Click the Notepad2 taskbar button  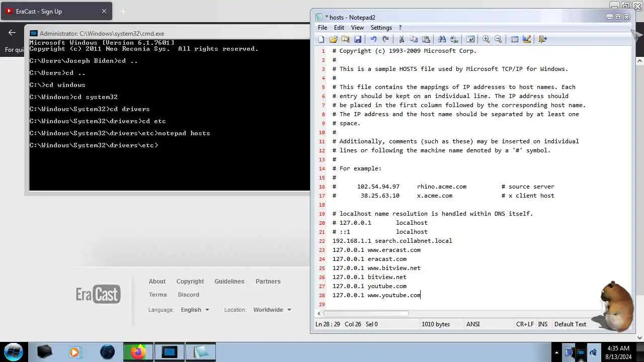[200, 352]
